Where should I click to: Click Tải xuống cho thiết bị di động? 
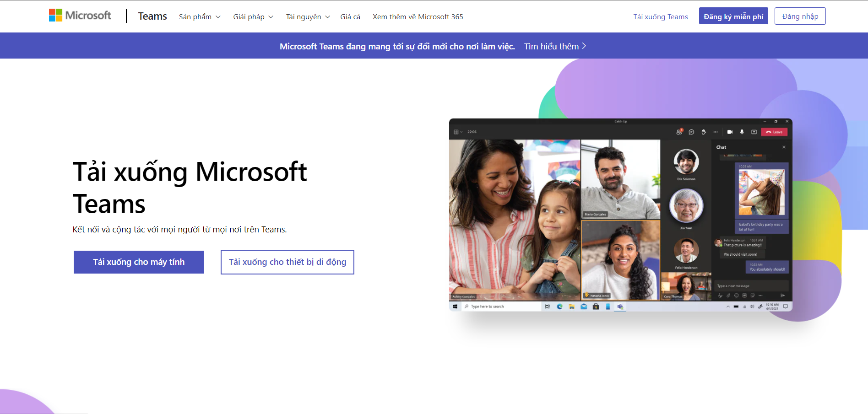point(288,262)
